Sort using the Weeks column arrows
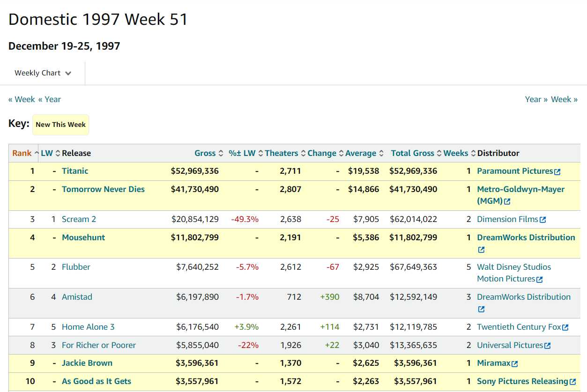Screen dimensions: 587x392 pyautogui.click(x=473, y=153)
